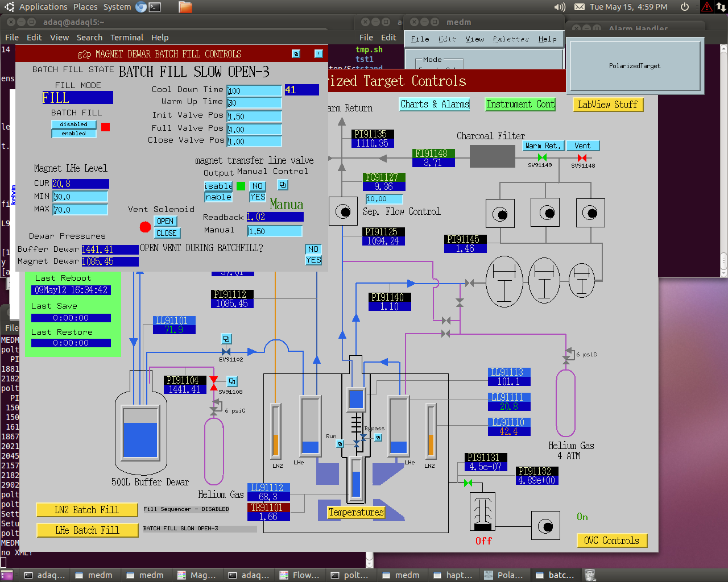This screenshot has width=728, height=582.
Task: Click the LN2 Batch Fill button
Action: (x=86, y=510)
